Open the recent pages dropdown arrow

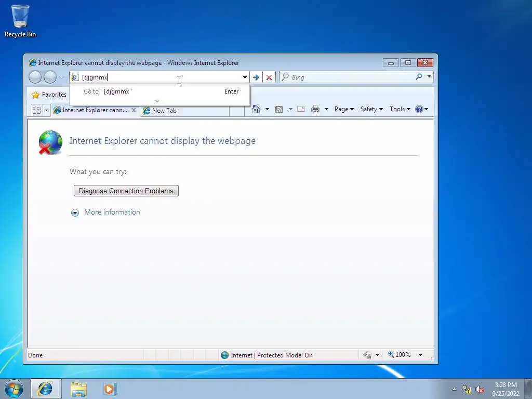[61, 77]
